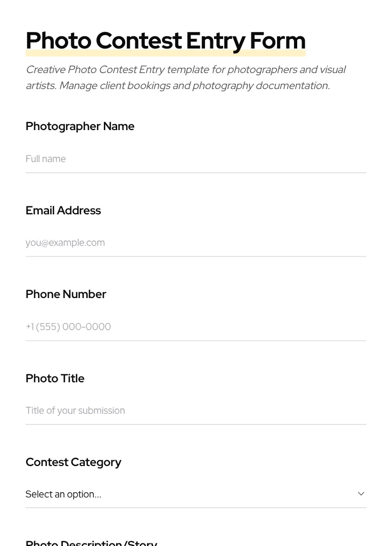The image size is (392, 546).
Task: Click the 'Manage client bookings' subtitle line
Action: pos(177,86)
